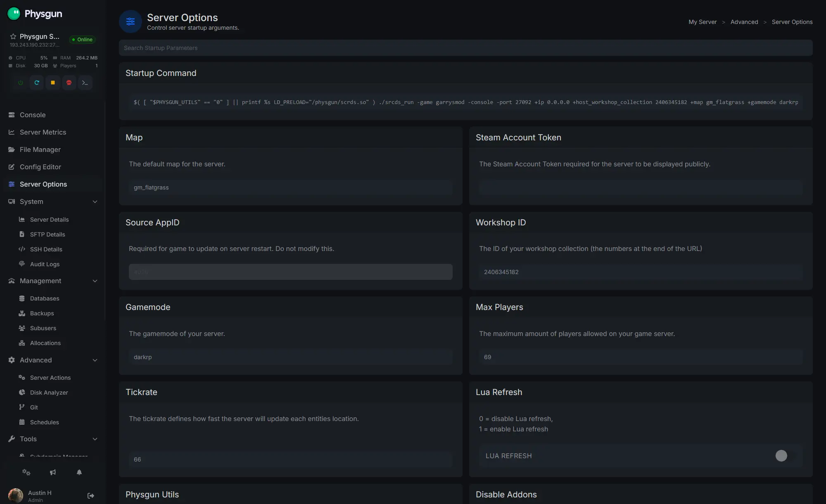Go to File Manager

point(53,149)
